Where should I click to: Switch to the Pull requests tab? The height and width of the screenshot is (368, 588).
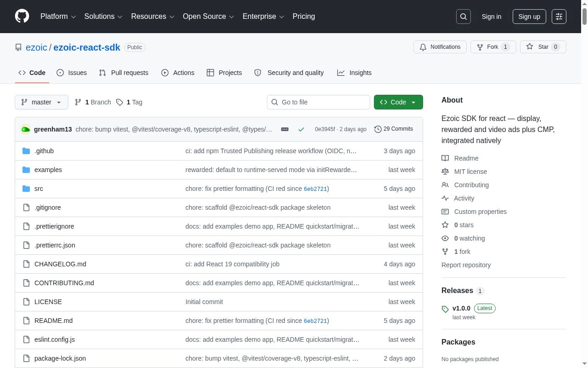(124, 73)
